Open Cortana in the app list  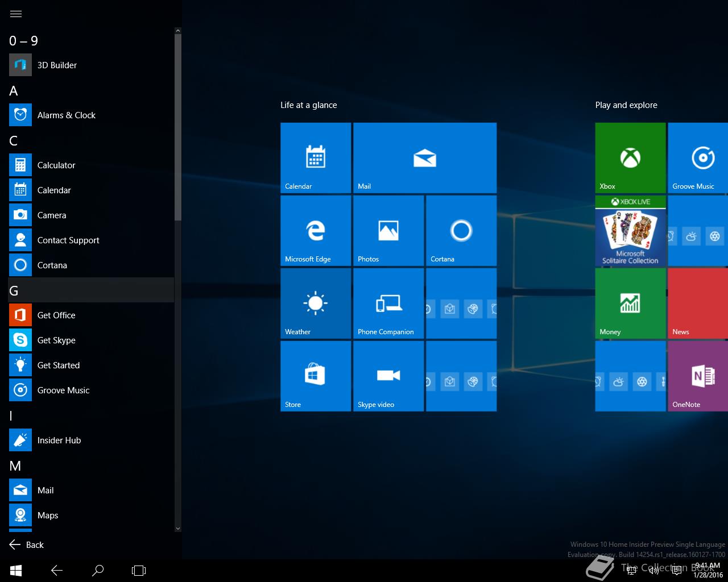point(91,265)
